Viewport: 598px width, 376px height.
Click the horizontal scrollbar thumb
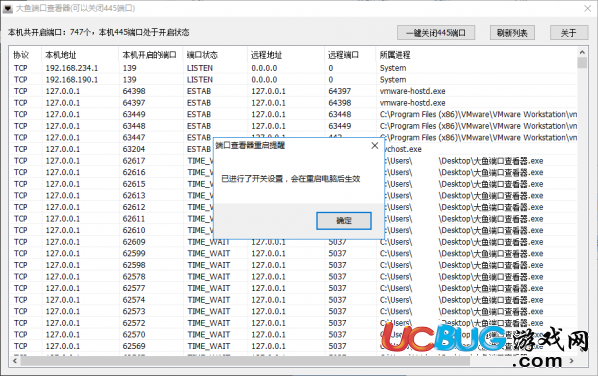245,361
